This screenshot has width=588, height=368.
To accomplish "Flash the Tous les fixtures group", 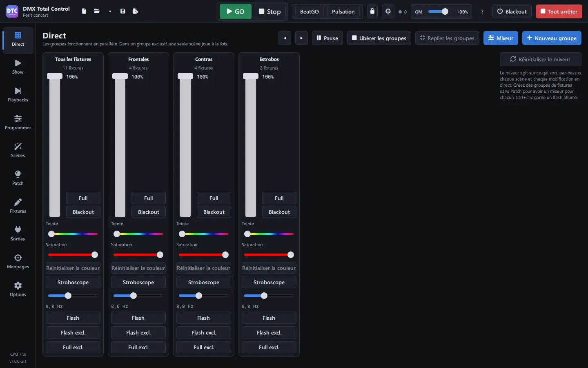I will (x=73, y=318).
